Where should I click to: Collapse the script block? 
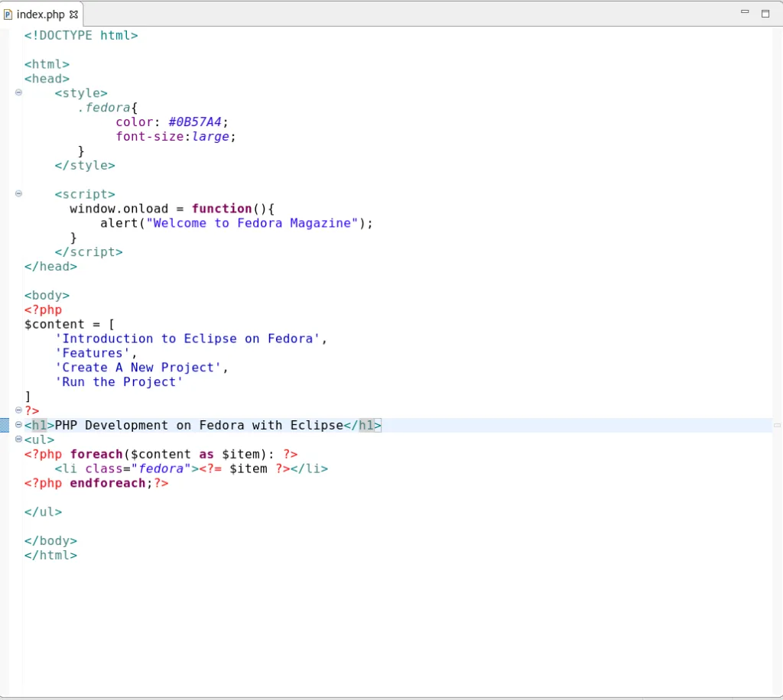18,193
